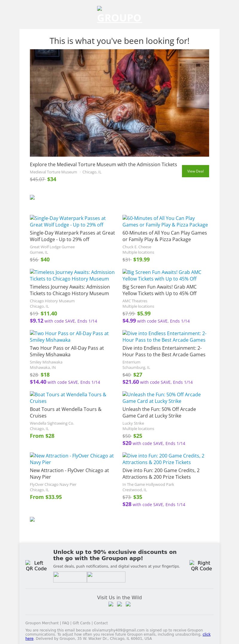239x644 pixels.
Task: Open Smiley Mishawaka pass image link
Action: point(69,337)
